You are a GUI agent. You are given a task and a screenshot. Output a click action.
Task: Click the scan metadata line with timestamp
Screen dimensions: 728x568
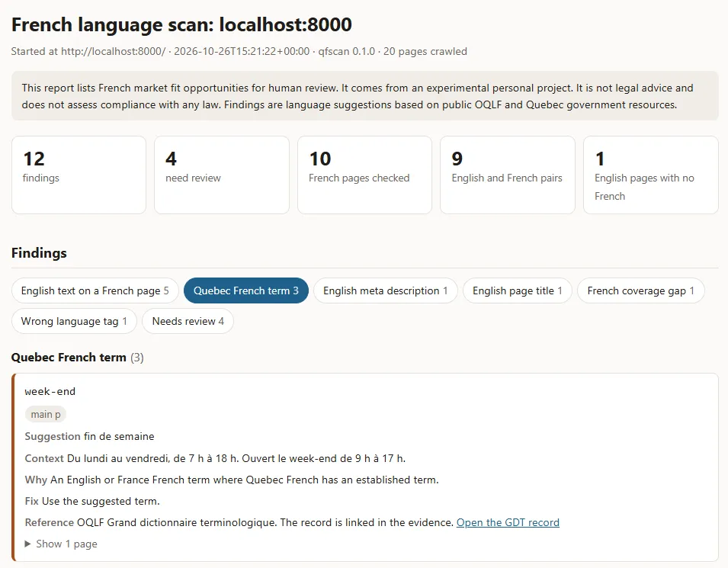tap(239, 51)
